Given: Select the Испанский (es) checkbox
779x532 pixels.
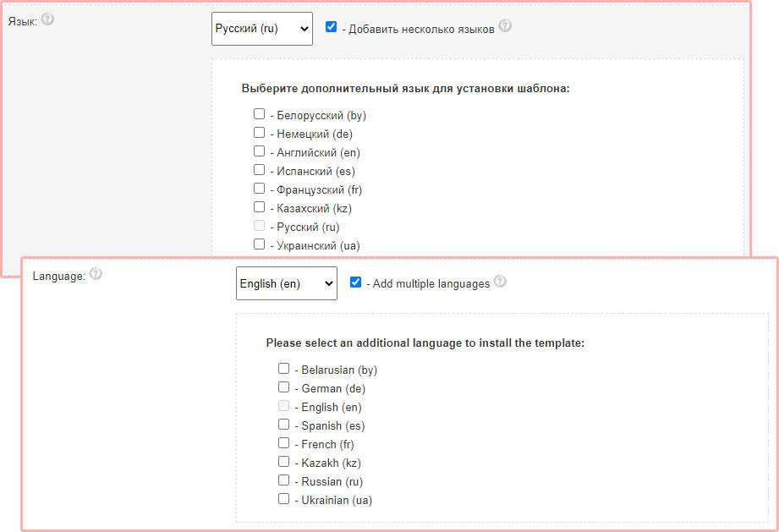Looking at the screenshot, I should coord(260,170).
